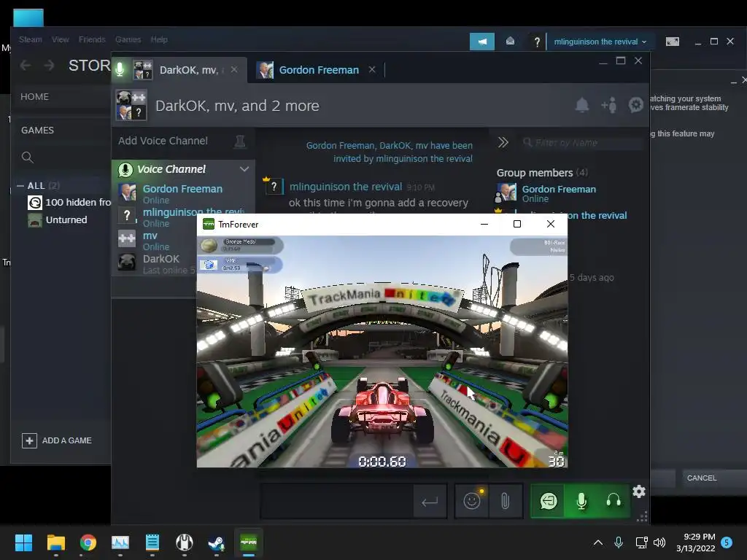Click the invite friend to group icon
Image resolution: width=747 pixels, height=560 pixels.
(x=609, y=105)
